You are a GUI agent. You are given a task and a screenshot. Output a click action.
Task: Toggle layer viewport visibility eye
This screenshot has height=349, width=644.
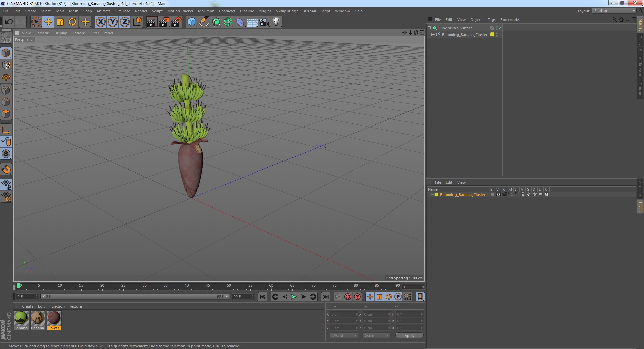click(498, 195)
